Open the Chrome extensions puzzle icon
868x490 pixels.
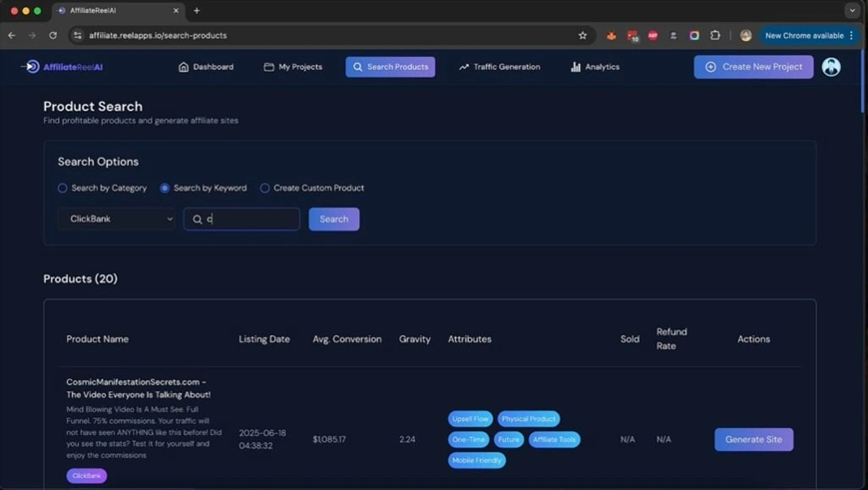714,36
